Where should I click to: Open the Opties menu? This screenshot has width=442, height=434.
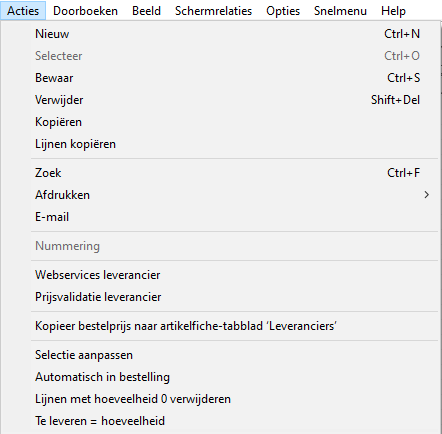click(283, 11)
